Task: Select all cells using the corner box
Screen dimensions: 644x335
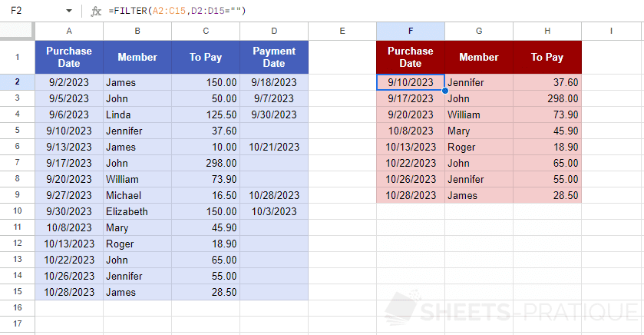Action: coord(17,31)
